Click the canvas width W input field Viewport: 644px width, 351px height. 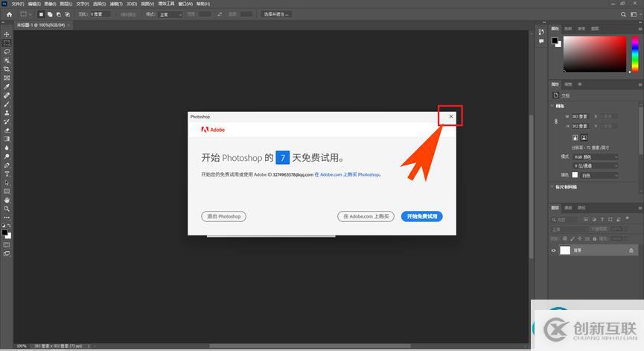[580, 116]
